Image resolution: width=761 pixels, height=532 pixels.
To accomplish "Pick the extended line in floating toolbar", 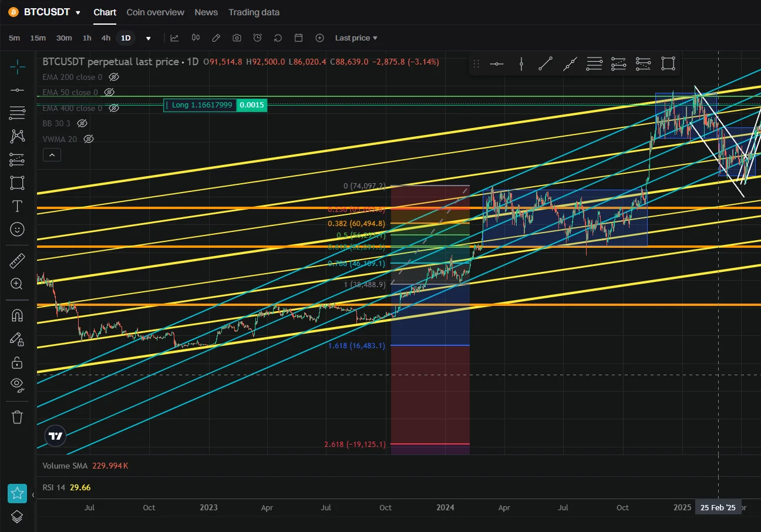I will click(x=570, y=63).
